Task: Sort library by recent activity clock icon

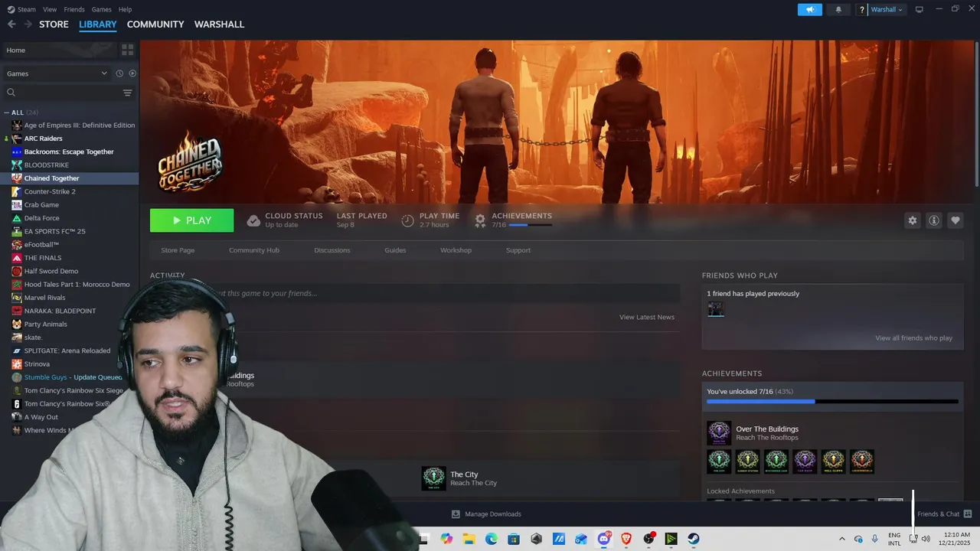Action: (x=119, y=73)
